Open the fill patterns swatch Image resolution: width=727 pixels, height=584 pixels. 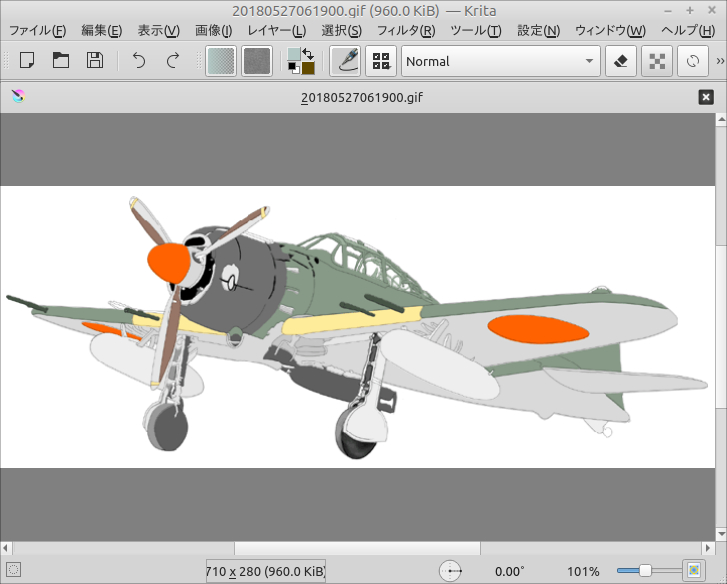pyautogui.click(x=257, y=61)
